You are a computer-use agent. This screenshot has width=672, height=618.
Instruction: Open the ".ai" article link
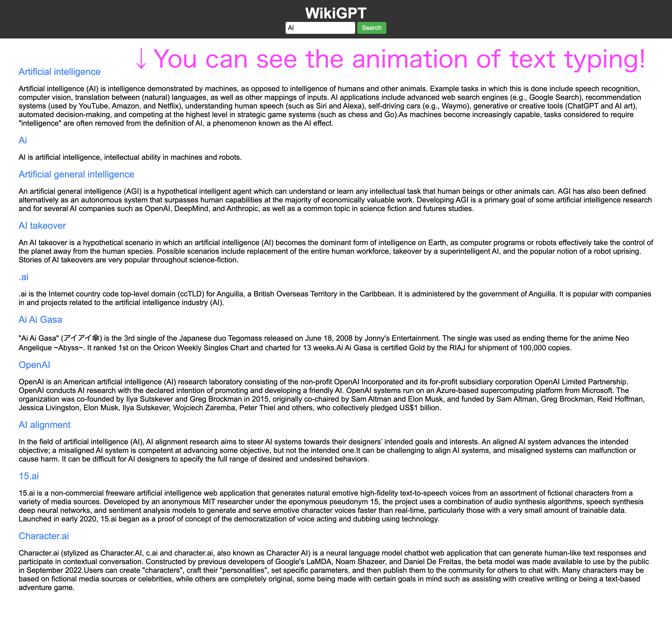click(x=23, y=277)
